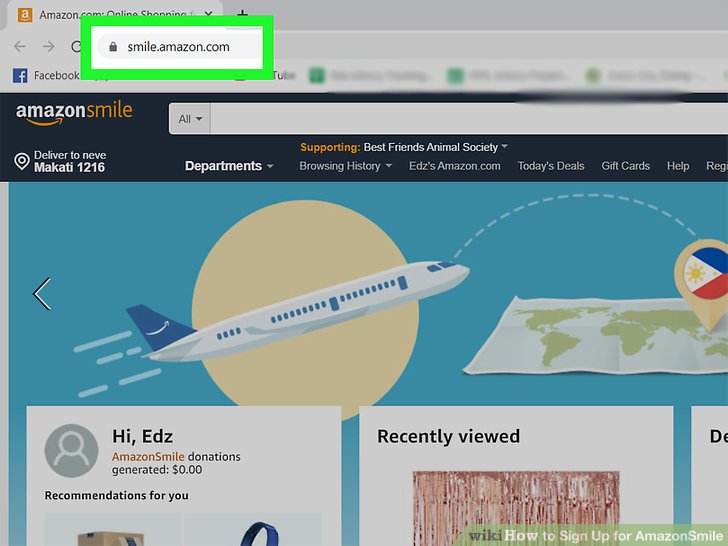Show previous banner with left chevron

tap(42, 294)
